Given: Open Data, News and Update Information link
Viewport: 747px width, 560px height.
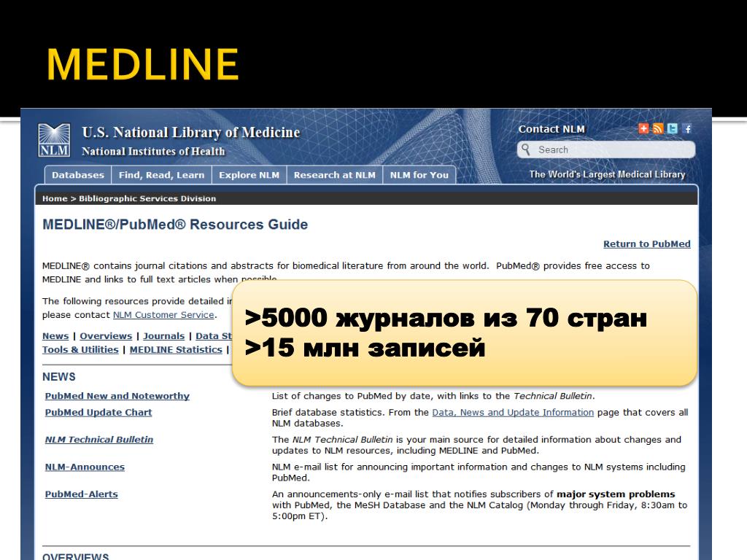Looking at the screenshot, I should [x=513, y=413].
